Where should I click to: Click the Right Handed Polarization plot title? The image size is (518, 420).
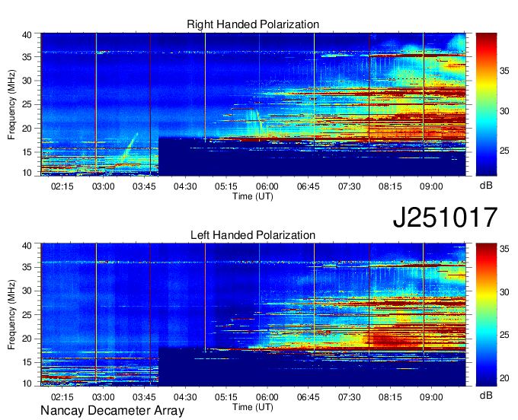tap(253, 24)
